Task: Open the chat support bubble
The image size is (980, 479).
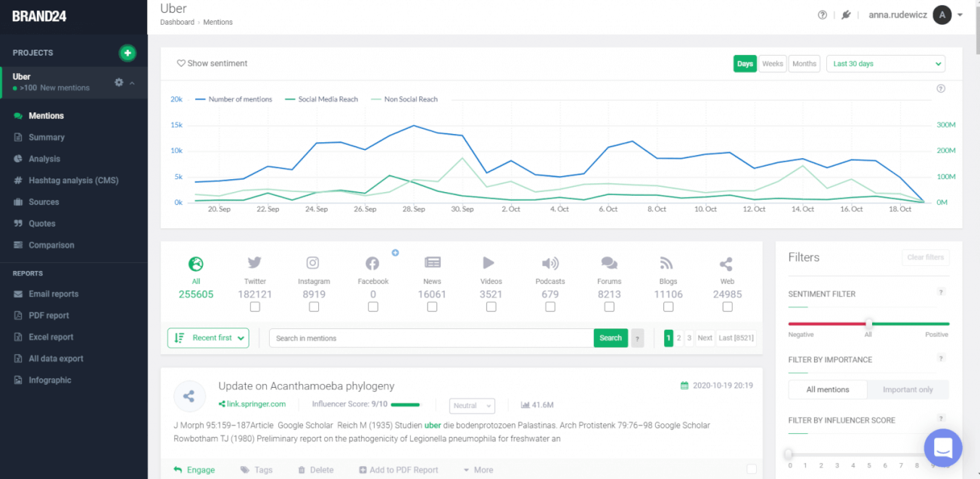Action: [x=943, y=448]
